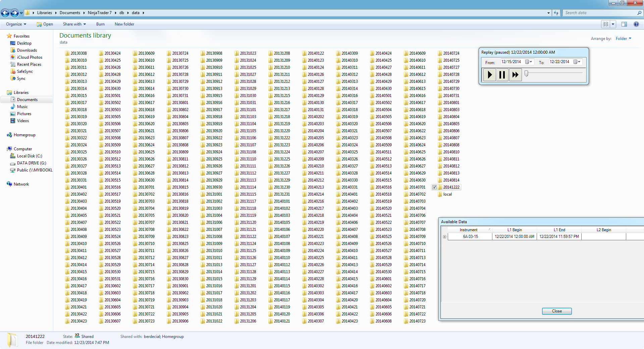Click the Replay pause button

tap(502, 74)
